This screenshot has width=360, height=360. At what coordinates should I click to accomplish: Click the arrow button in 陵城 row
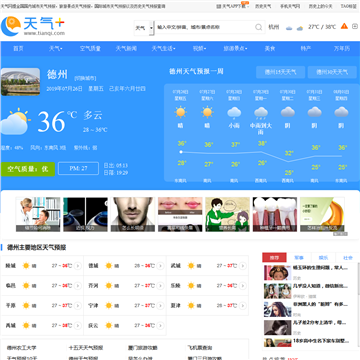coord(78,266)
